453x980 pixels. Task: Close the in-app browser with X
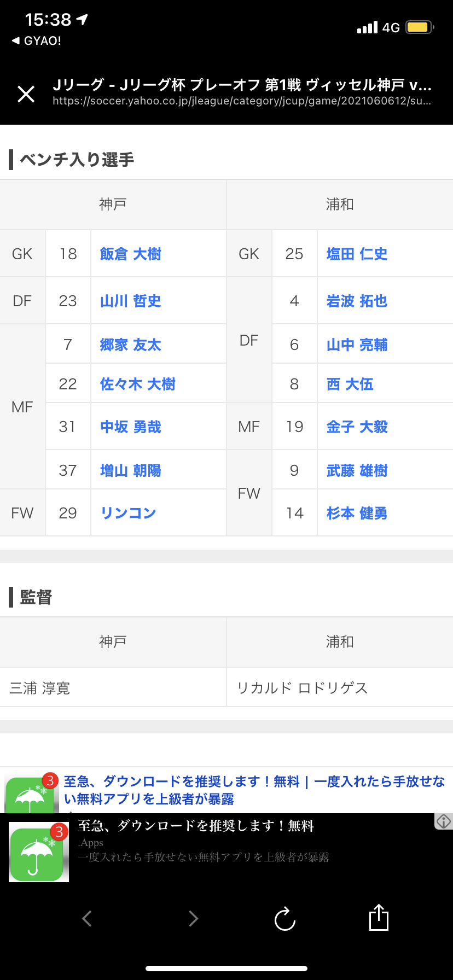[x=26, y=94]
